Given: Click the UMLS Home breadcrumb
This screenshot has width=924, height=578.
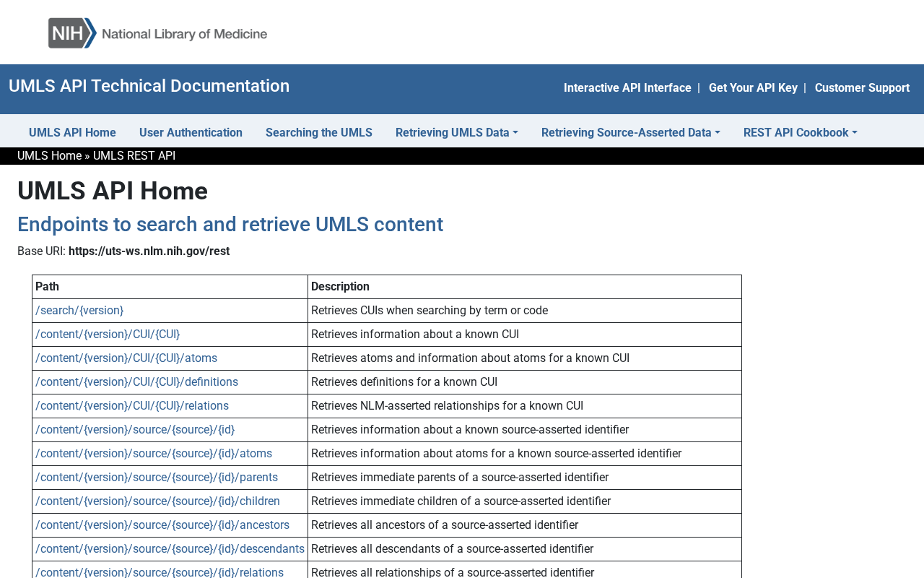Looking at the screenshot, I should tap(50, 156).
